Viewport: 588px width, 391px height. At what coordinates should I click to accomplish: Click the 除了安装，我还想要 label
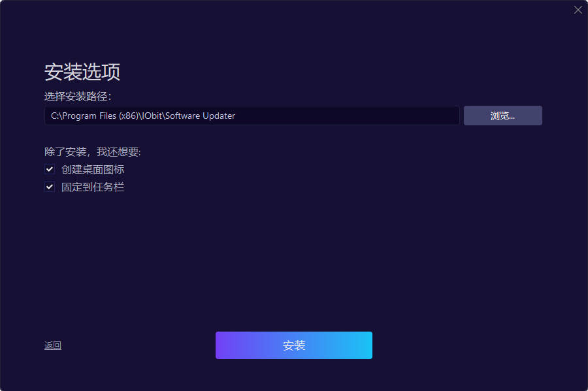pos(92,151)
